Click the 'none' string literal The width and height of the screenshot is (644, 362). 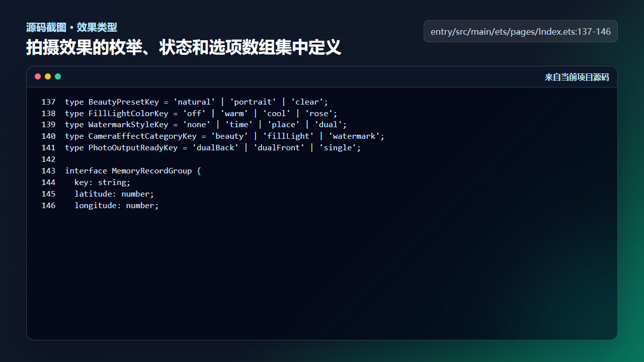[x=197, y=125]
